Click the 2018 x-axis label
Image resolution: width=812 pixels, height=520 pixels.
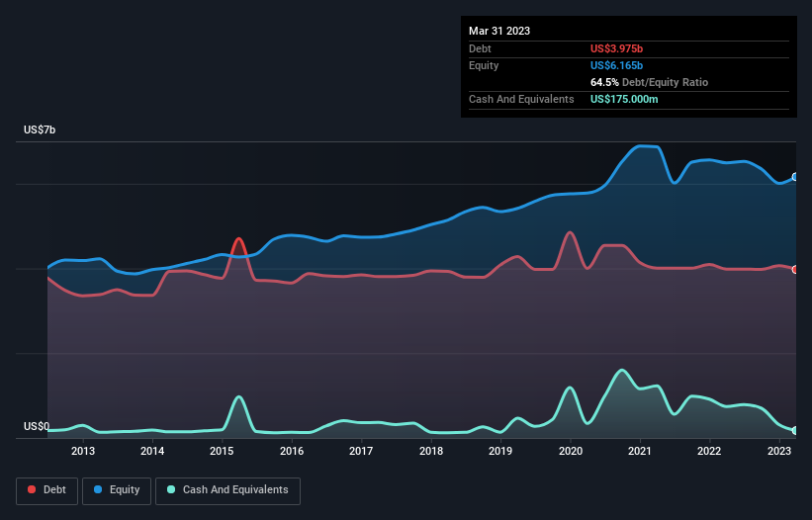click(x=431, y=451)
